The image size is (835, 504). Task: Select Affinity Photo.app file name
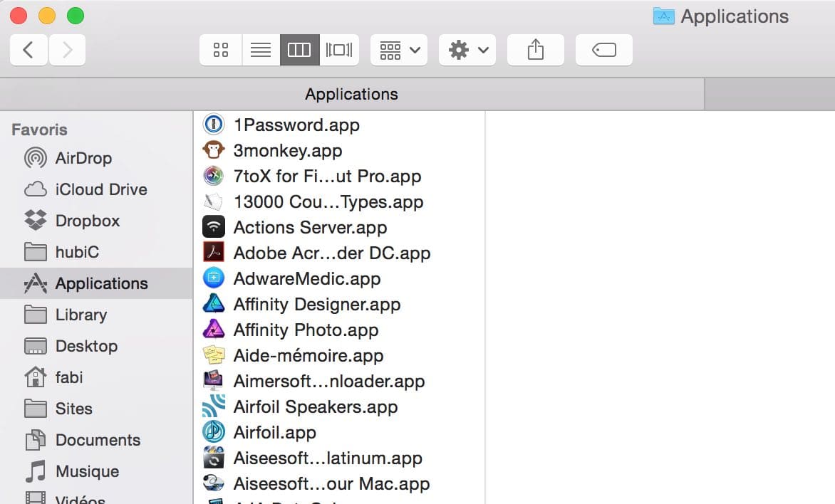click(x=306, y=330)
